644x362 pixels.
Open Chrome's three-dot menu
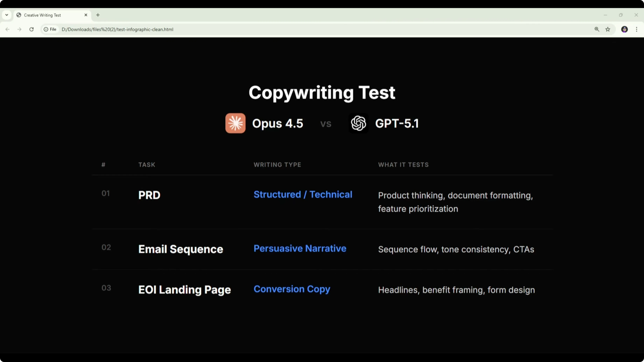[x=636, y=29]
